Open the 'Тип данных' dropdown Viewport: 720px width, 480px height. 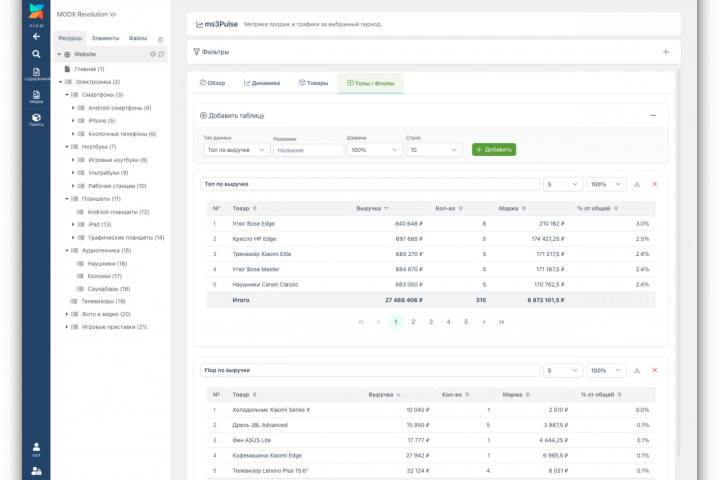click(x=235, y=150)
